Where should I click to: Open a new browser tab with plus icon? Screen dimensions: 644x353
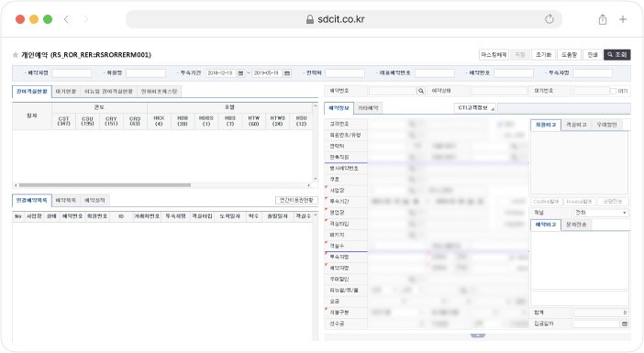[623, 19]
